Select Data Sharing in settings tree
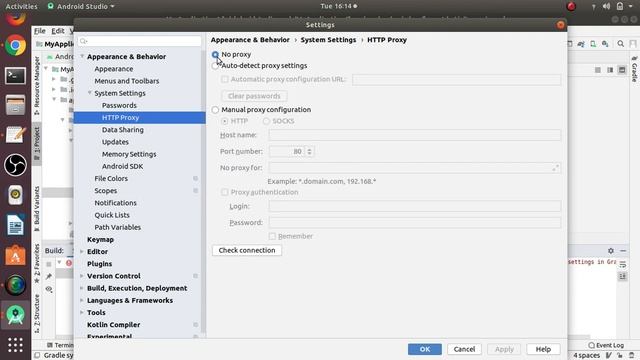The image size is (640, 360). 122,130
